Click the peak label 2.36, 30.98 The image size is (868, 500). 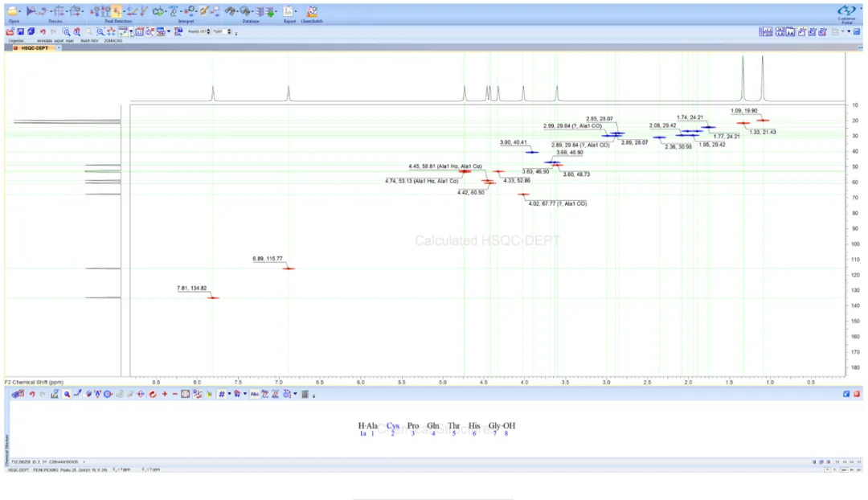[x=678, y=147]
